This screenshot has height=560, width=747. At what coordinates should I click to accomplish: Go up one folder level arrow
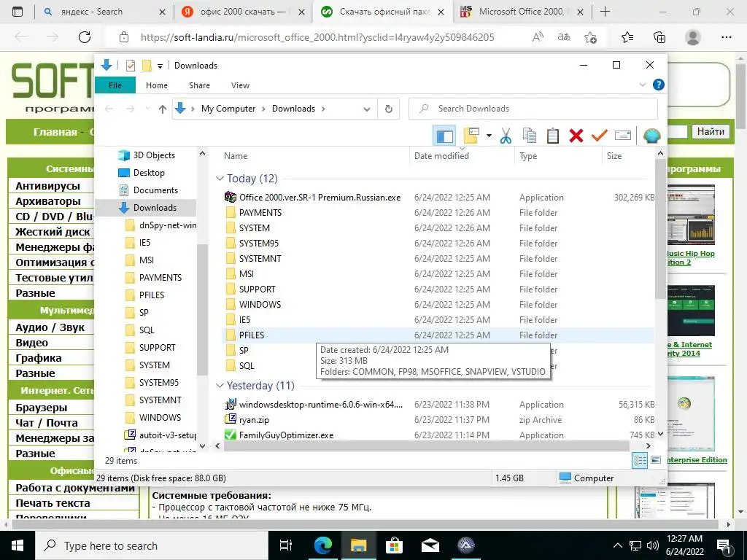(x=163, y=109)
